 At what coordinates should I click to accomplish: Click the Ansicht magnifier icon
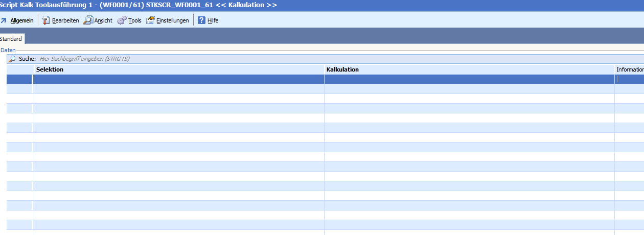88,20
